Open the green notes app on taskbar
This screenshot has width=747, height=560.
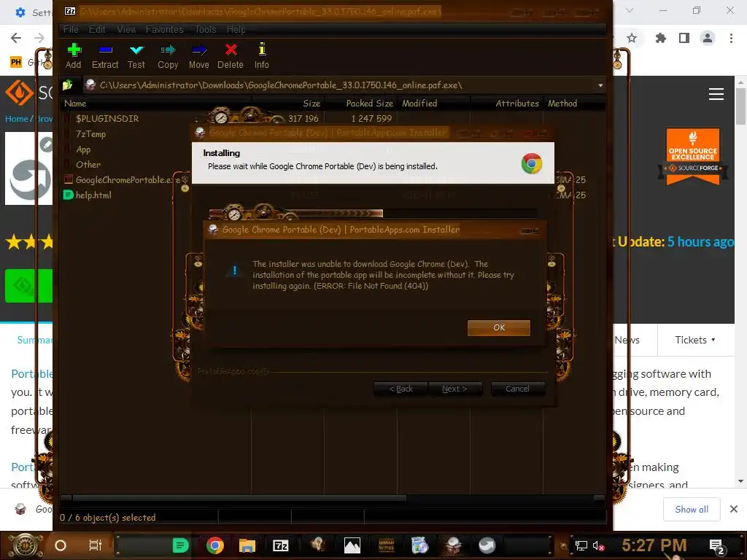pos(180,545)
